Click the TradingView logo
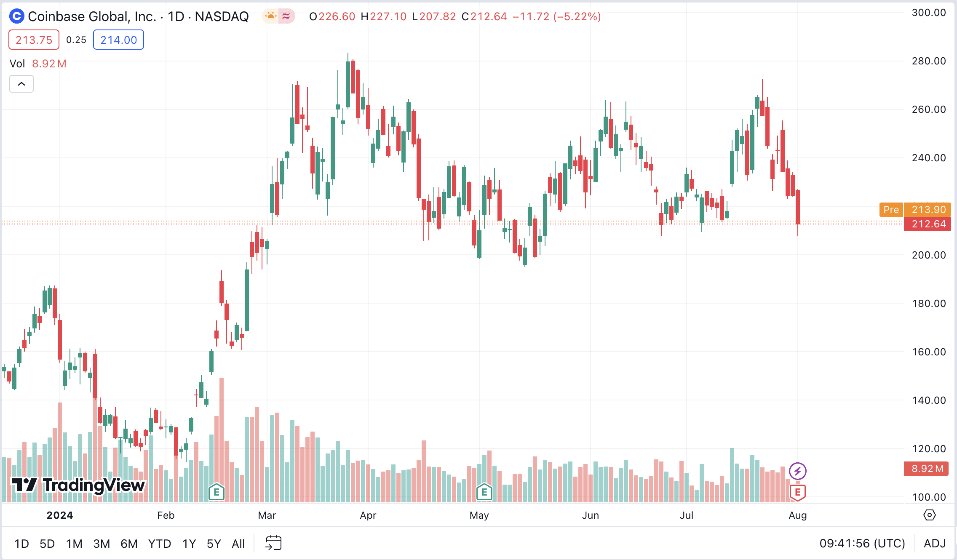The height and width of the screenshot is (560, 957). 78,485
